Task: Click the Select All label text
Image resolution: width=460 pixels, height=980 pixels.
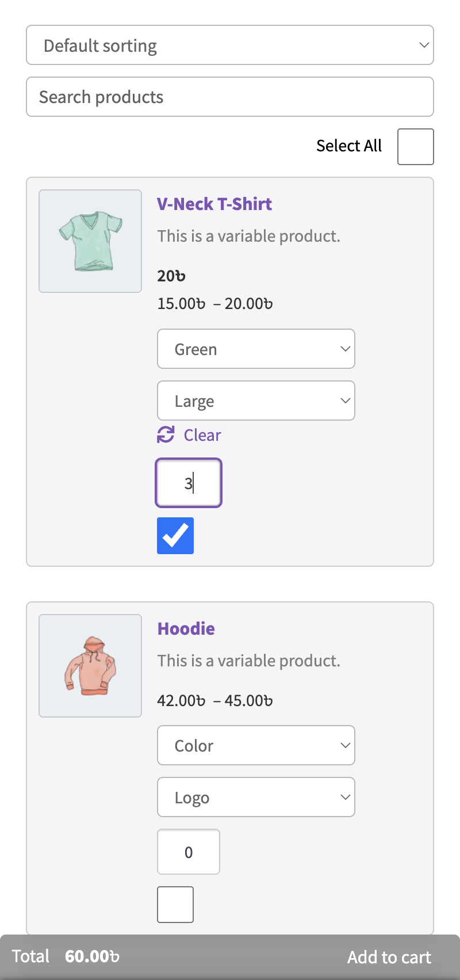Action: (x=349, y=146)
